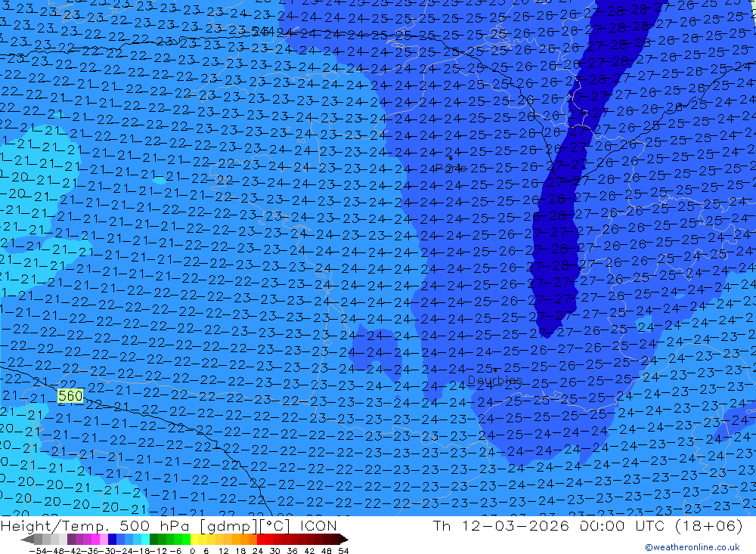
Task: Click the bright red legend swatch at 24
Action: 261,540
